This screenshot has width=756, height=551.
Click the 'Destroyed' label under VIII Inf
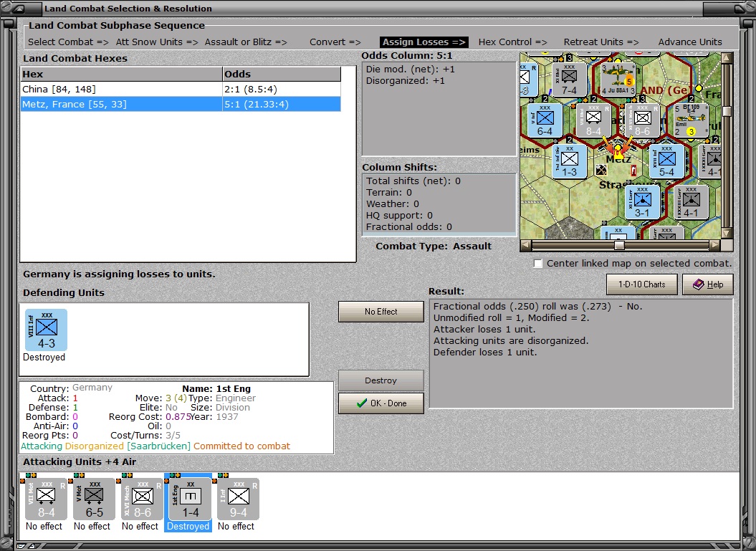(x=44, y=358)
